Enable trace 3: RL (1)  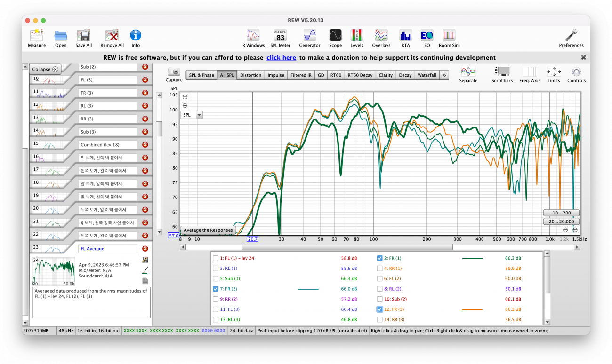[x=216, y=269]
